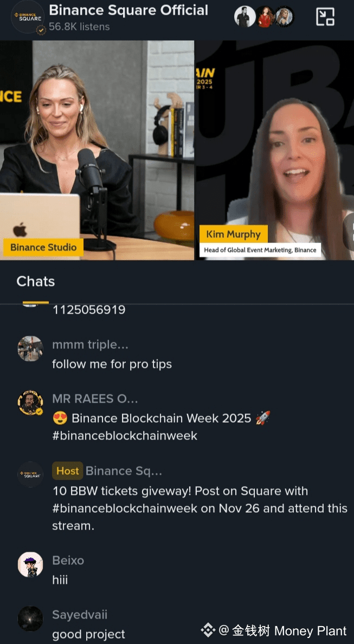Screen dimensions: 354x644
Task: Tap the picture-in-picture minimize icon
Action: pos(325,17)
